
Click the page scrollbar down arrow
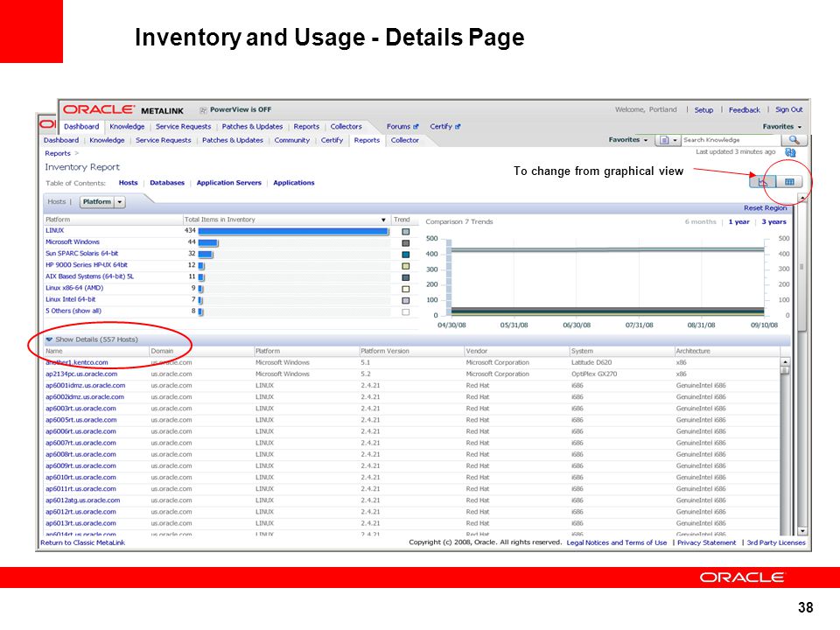click(802, 531)
